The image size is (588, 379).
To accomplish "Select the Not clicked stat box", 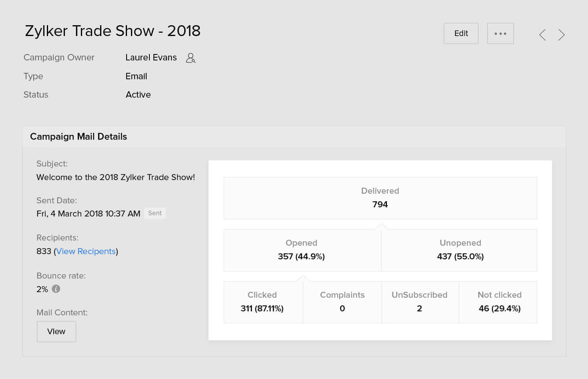I will [x=499, y=302].
